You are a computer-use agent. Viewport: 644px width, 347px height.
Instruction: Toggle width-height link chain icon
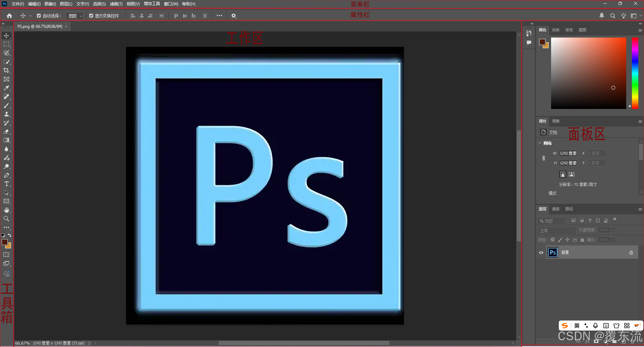coord(544,158)
